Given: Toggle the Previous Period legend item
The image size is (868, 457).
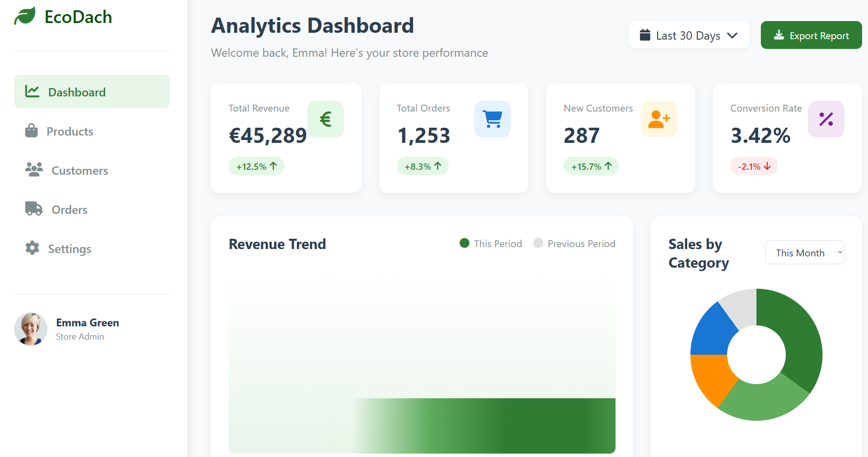Looking at the screenshot, I should point(574,244).
